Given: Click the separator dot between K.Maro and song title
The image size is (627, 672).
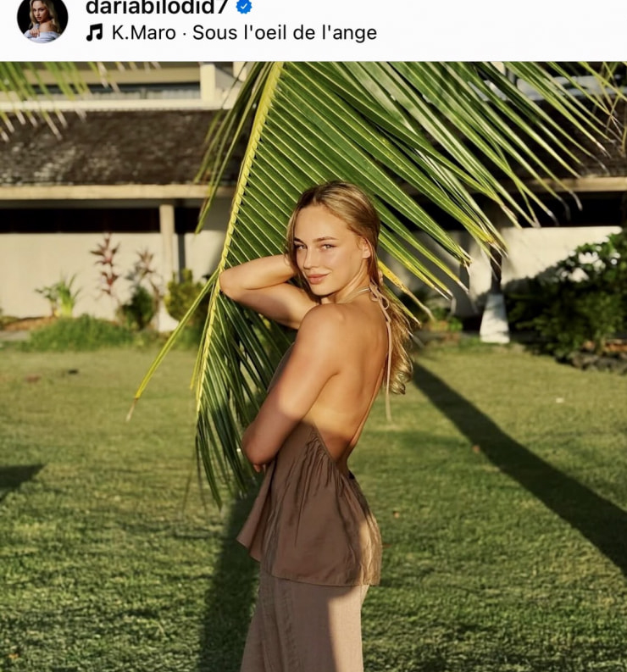Looking at the screenshot, I should [x=184, y=33].
